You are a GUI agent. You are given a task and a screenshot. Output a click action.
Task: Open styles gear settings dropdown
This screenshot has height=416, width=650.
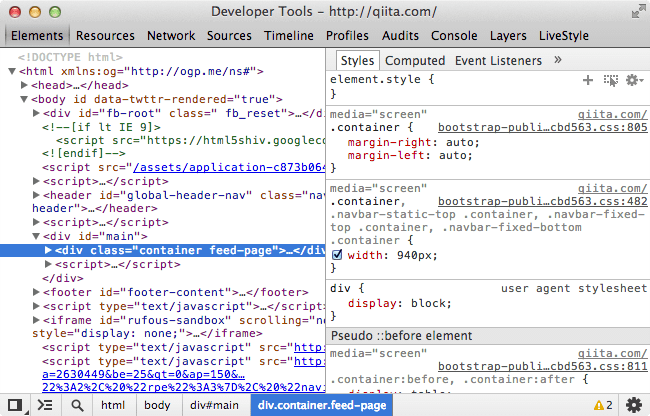click(634, 80)
